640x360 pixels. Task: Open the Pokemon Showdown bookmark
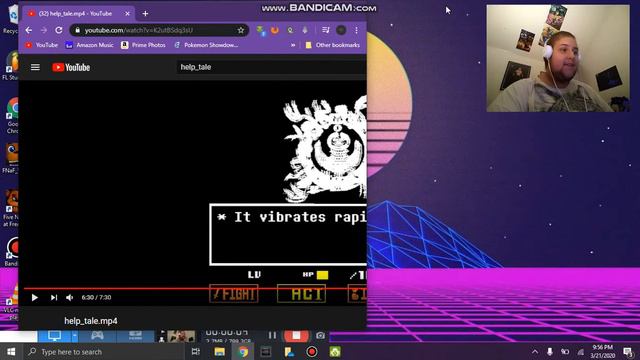click(x=206, y=45)
